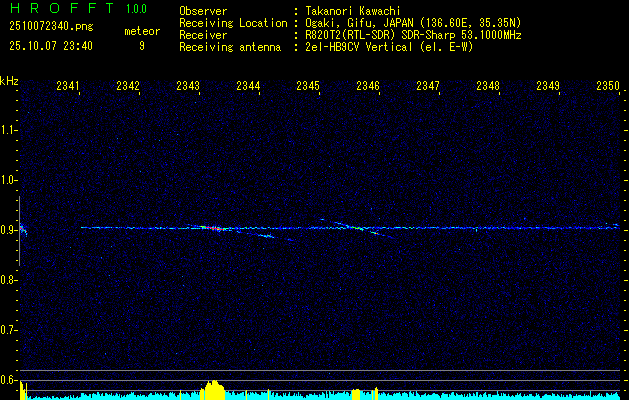Click the kHz axis unit label

pyautogui.click(x=10, y=81)
